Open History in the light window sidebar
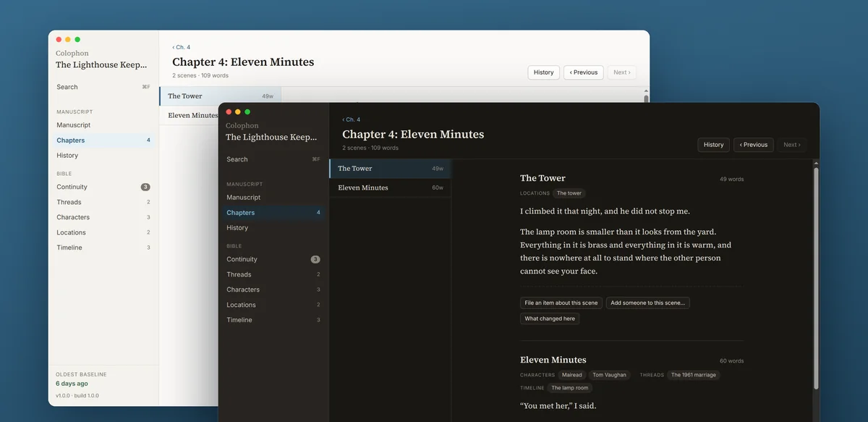Viewport: 868px width, 422px height. coord(103,156)
